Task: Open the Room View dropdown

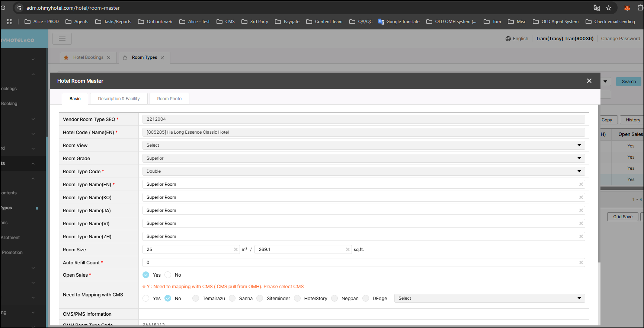Action: tap(363, 145)
